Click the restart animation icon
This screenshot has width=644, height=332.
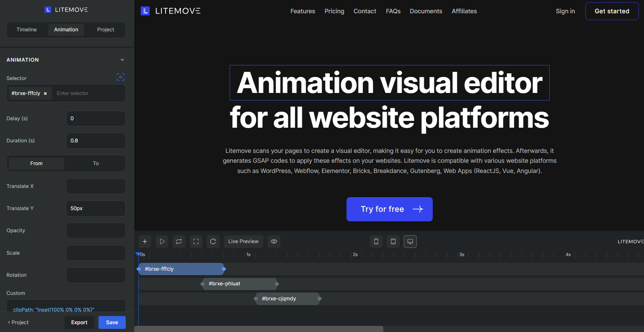[x=213, y=241]
